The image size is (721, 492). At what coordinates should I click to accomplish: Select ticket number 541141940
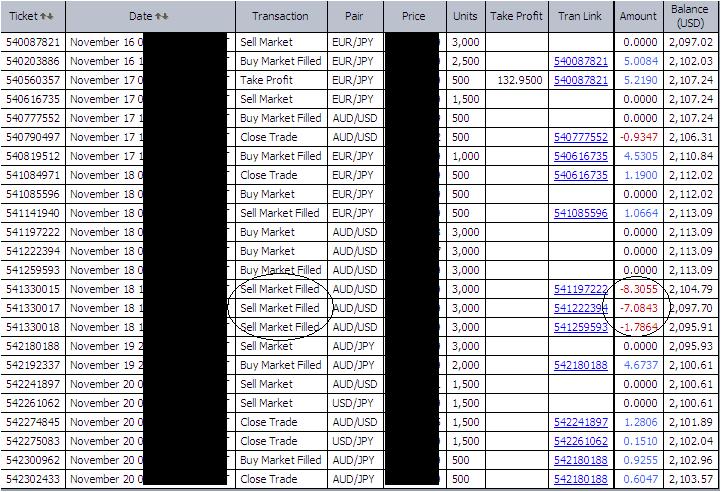point(33,213)
